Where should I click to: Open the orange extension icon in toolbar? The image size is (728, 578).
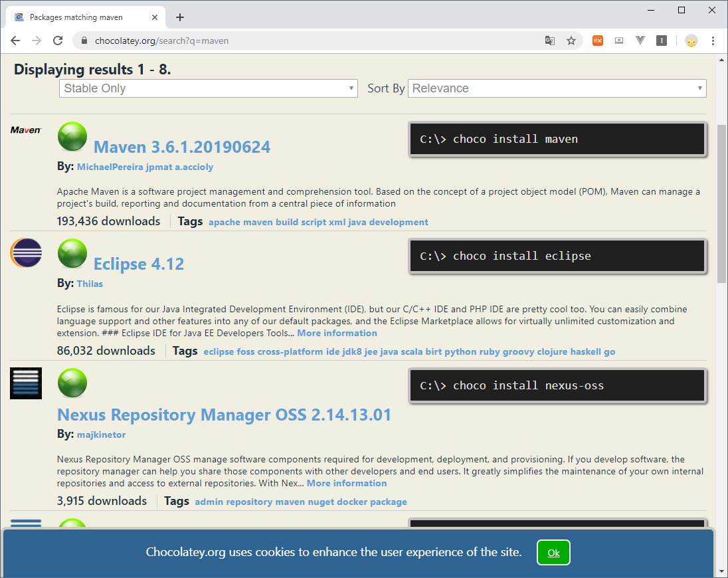598,41
